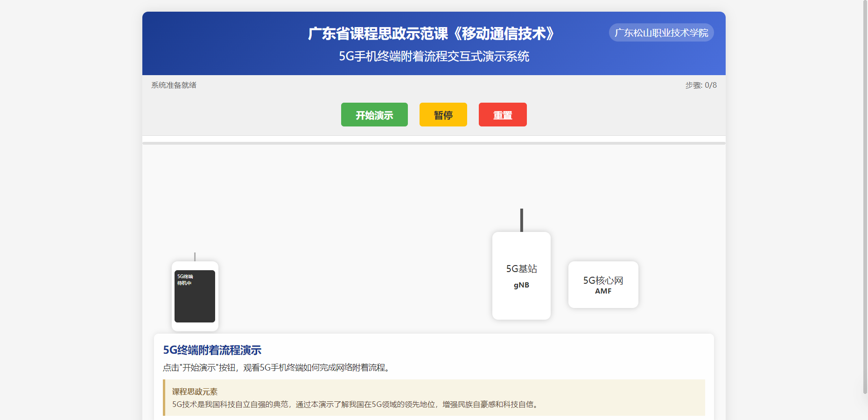Click the 系统准备就绪 status text
The image size is (868, 420).
(x=174, y=85)
